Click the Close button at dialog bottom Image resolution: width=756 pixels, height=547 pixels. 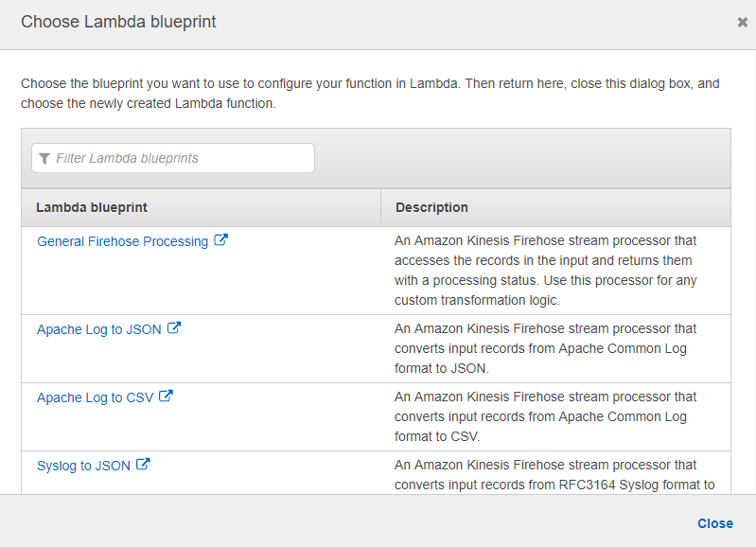point(715,523)
